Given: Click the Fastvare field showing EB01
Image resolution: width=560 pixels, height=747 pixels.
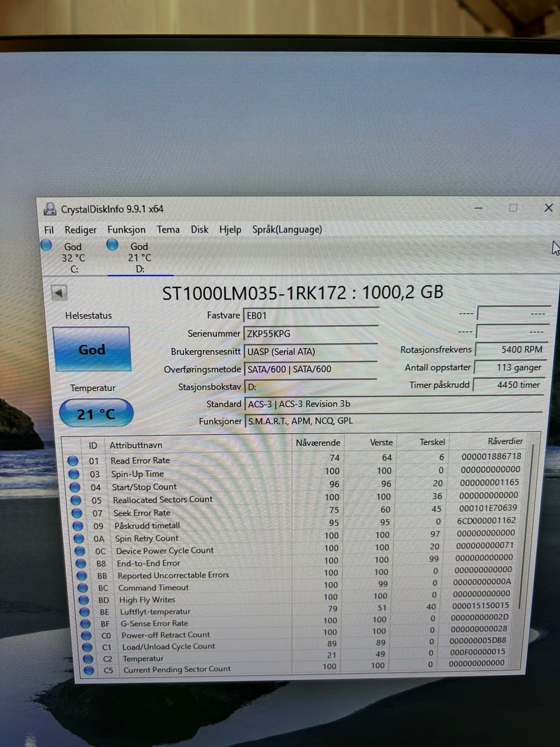Looking at the screenshot, I should [x=310, y=316].
